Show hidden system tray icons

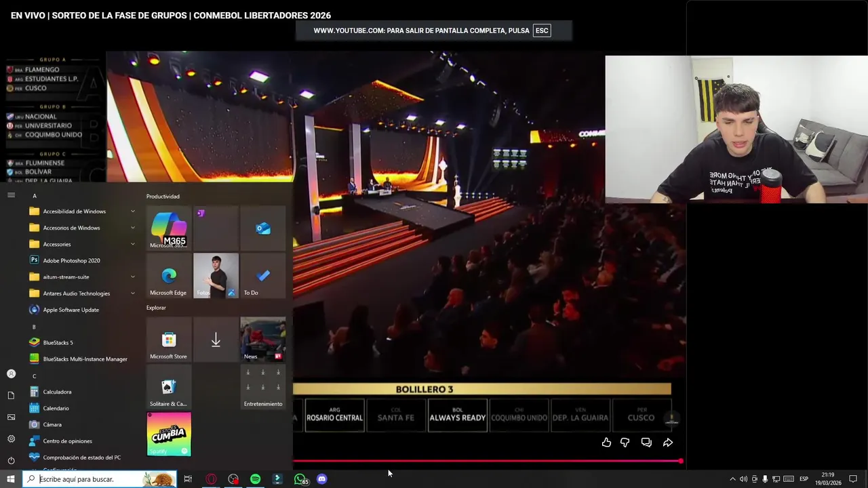(x=732, y=479)
